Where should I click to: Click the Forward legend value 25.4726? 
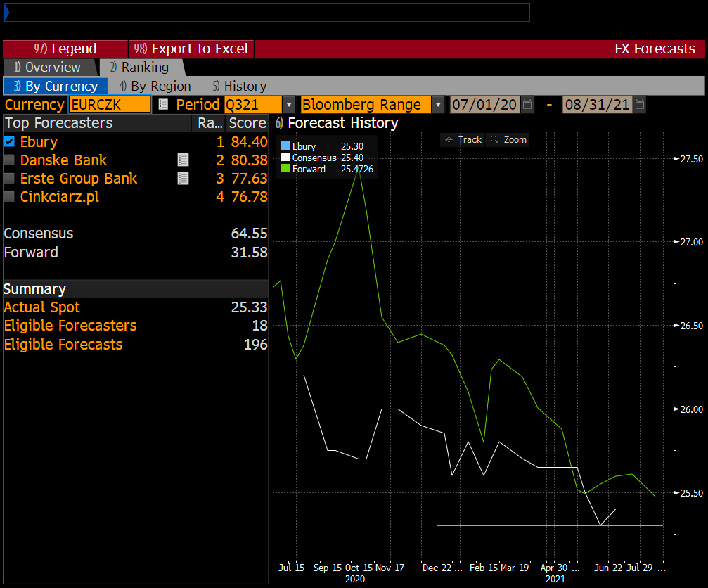357,169
